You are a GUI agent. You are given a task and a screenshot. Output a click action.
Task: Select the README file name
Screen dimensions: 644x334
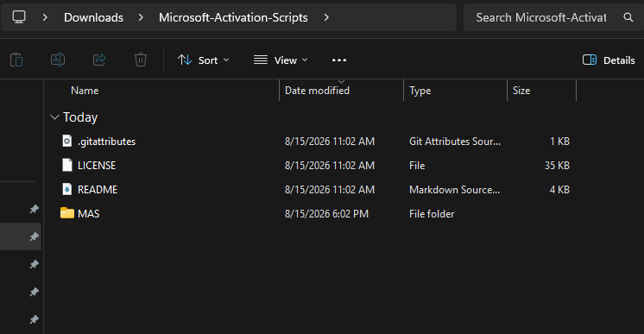tap(98, 189)
